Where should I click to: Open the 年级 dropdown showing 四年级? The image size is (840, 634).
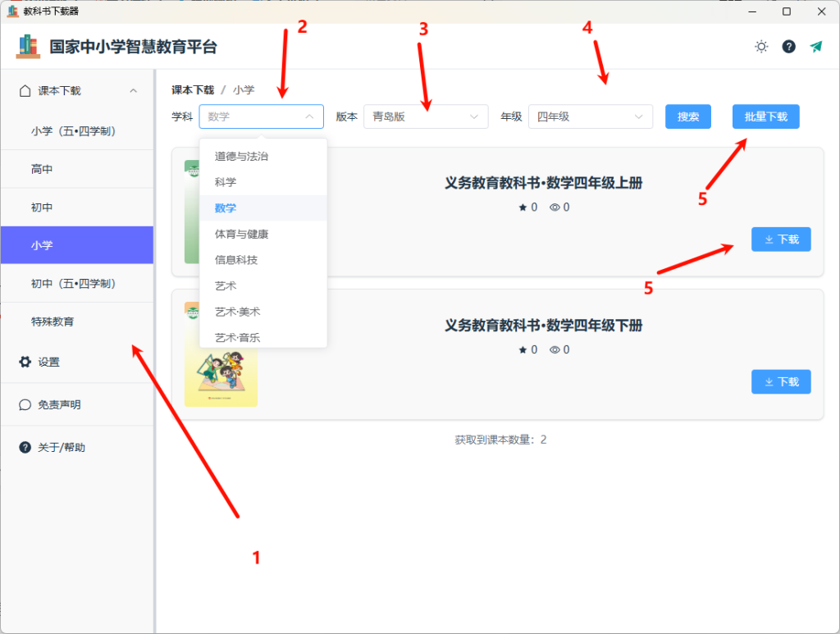tap(590, 116)
